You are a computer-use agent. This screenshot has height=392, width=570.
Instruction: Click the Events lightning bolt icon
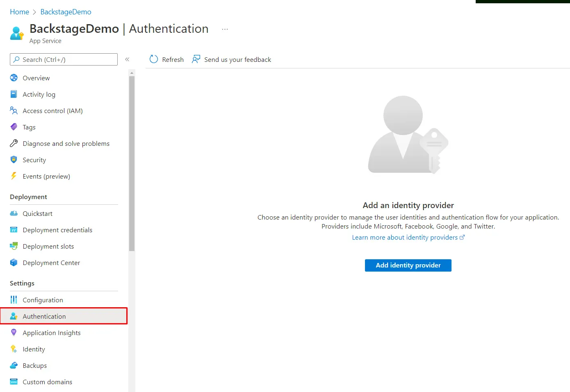[x=14, y=176]
